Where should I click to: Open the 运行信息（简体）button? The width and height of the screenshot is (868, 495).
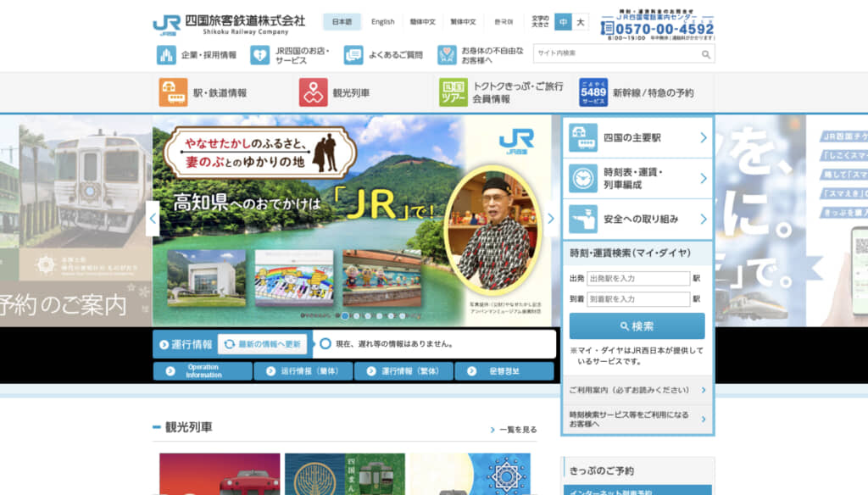(303, 371)
